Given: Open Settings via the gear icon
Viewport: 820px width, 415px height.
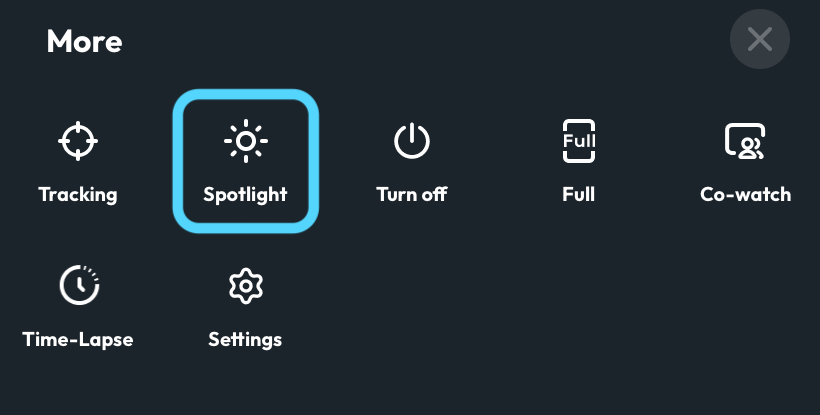Looking at the screenshot, I should click(245, 286).
